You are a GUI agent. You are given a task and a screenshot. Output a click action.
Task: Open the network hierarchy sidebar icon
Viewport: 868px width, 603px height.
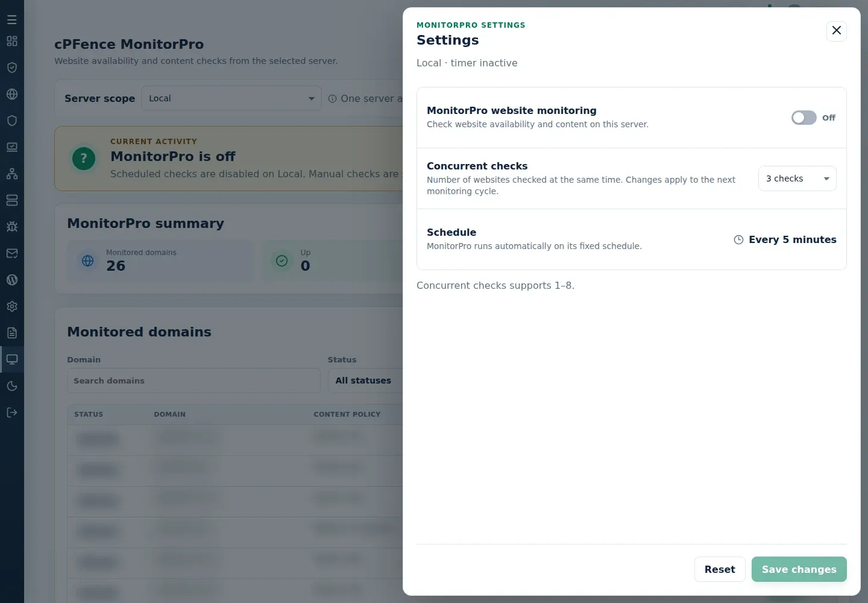pos(12,174)
